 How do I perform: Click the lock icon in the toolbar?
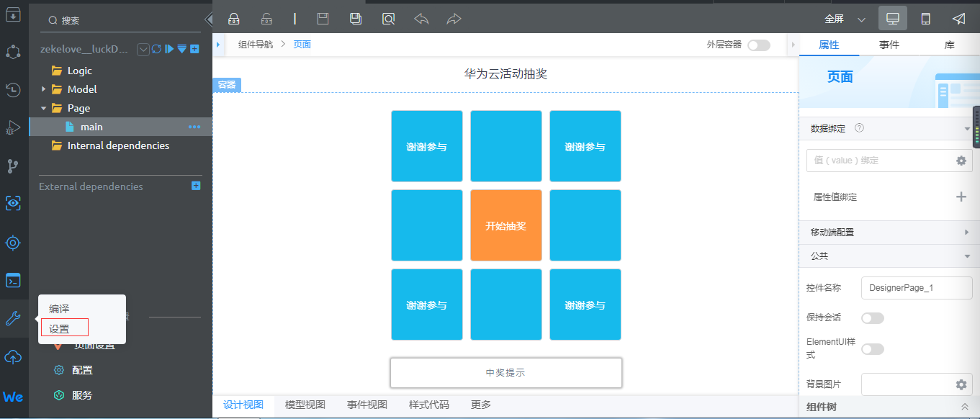coord(234,19)
